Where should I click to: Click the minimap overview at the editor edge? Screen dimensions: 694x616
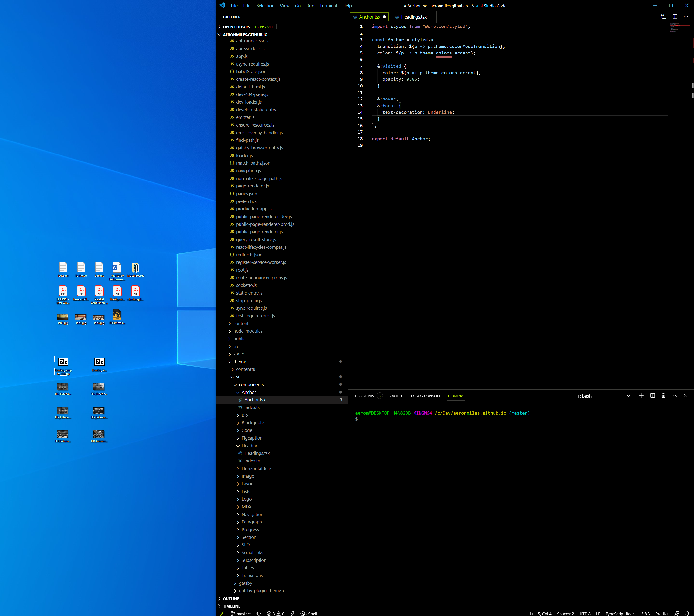point(679,28)
